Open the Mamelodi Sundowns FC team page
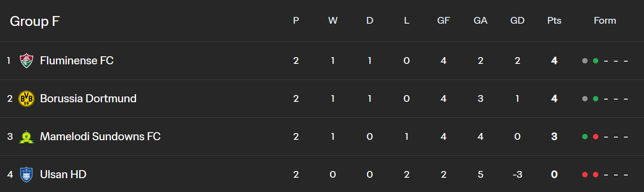 click(x=100, y=137)
